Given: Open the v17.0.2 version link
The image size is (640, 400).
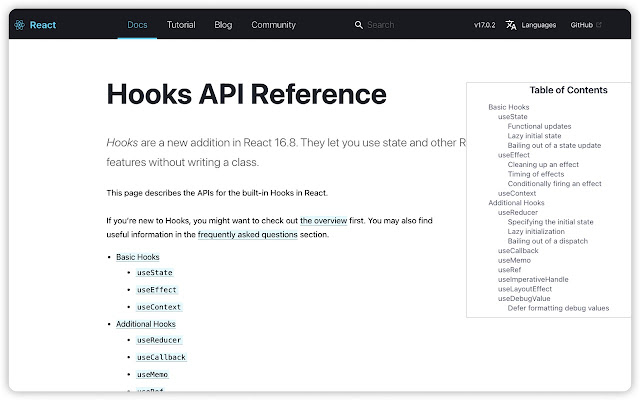Looking at the screenshot, I should tap(487, 25).
